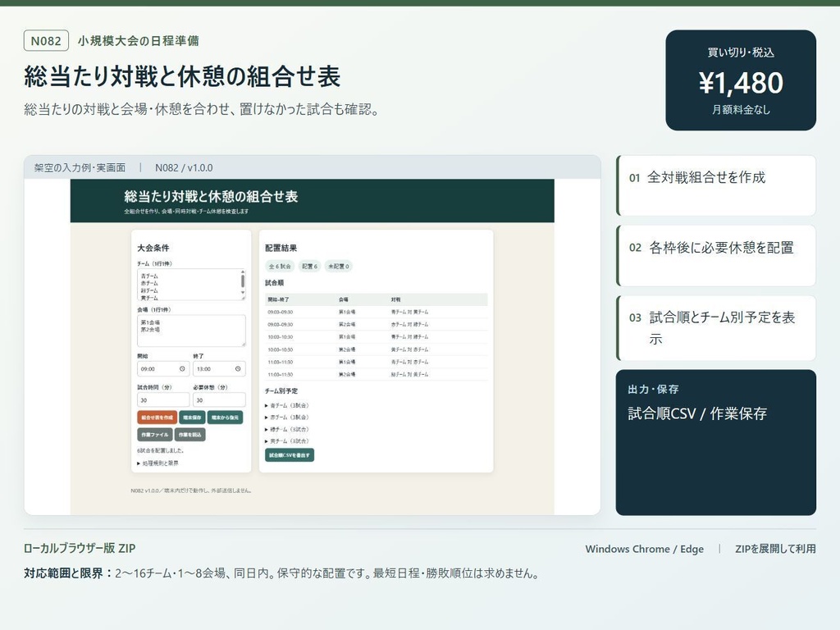Select the 01 全対戦組合せを作成 feature card

point(716,185)
